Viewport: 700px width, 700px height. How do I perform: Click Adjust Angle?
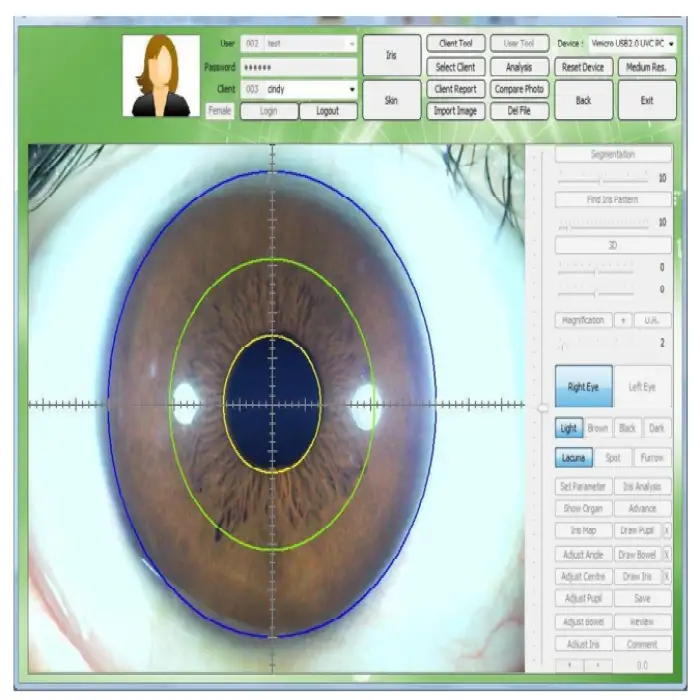click(x=583, y=554)
